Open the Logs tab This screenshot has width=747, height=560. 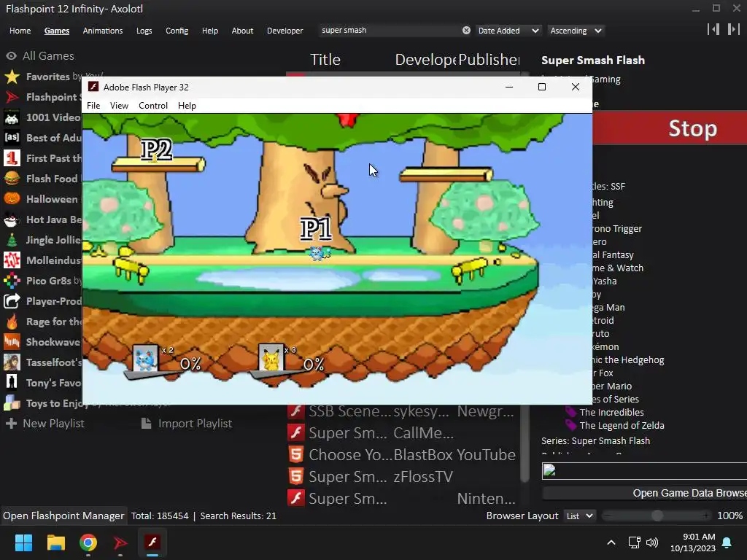pyautogui.click(x=144, y=31)
